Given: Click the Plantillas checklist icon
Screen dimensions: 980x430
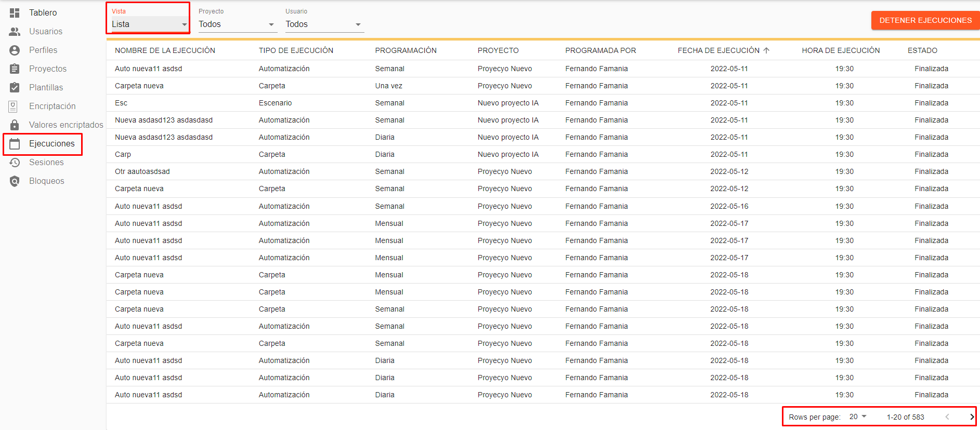Looking at the screenshot, I should (x=15, y=87).
